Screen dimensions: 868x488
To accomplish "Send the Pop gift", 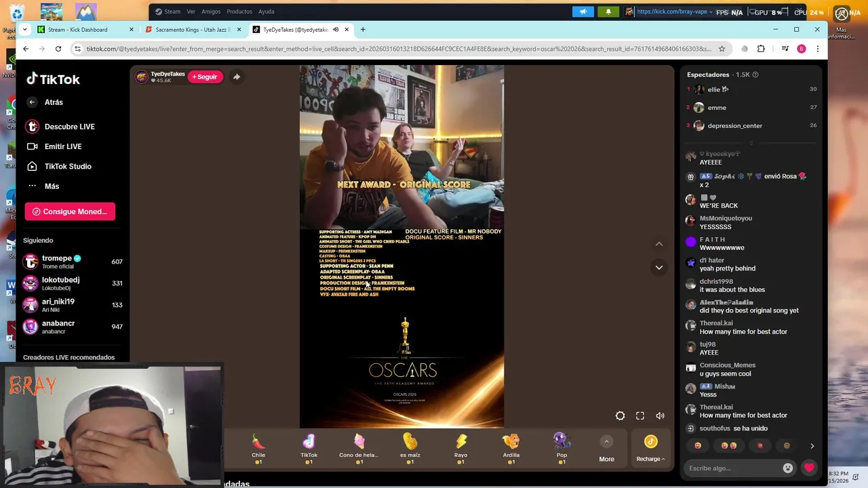I will (561, 449).
